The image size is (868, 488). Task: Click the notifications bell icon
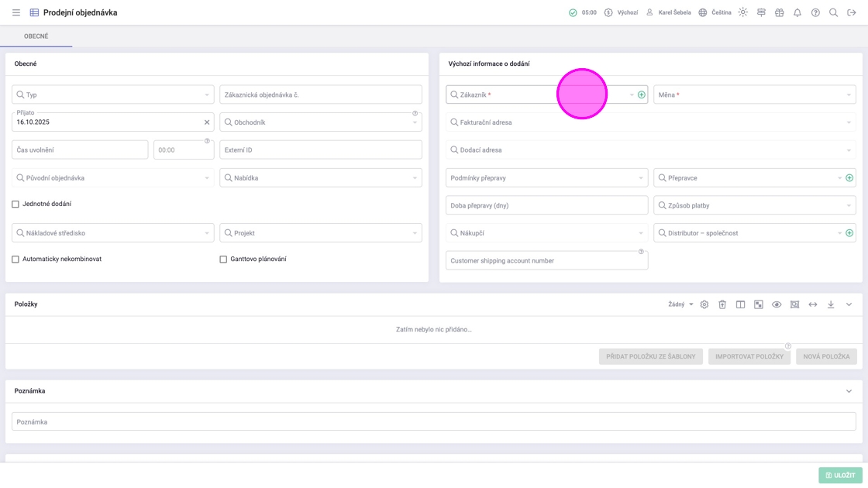[x=797, y=12]
